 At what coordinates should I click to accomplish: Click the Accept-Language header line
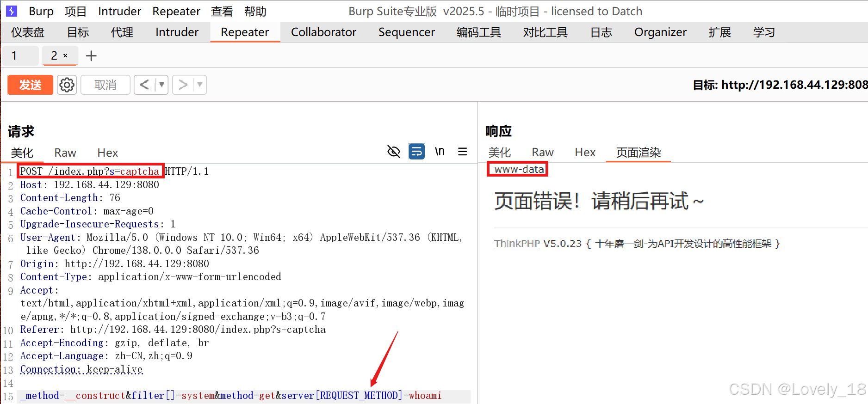click(x=106, y=355)
